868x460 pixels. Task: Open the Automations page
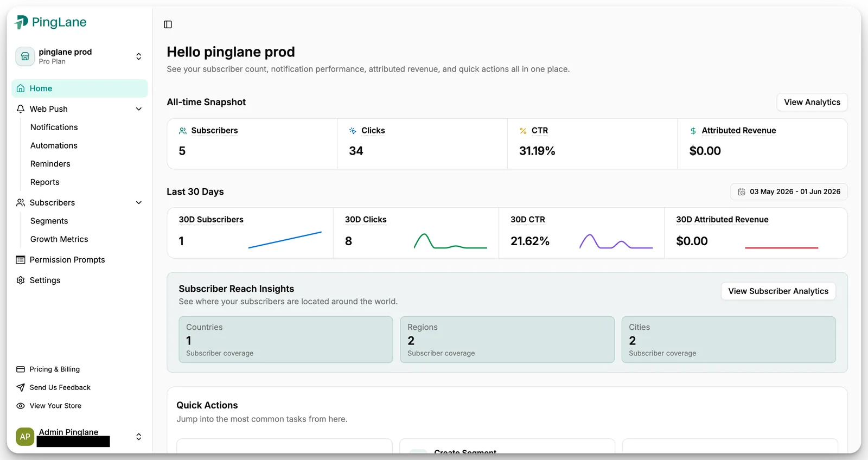tap(54, 145)
